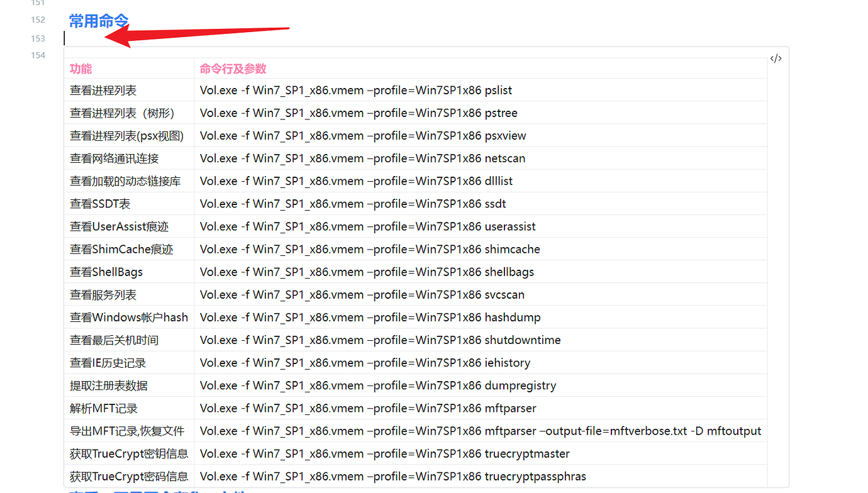Select the 获取TrueCrypt密码信息 cell

tap(129, 475)
